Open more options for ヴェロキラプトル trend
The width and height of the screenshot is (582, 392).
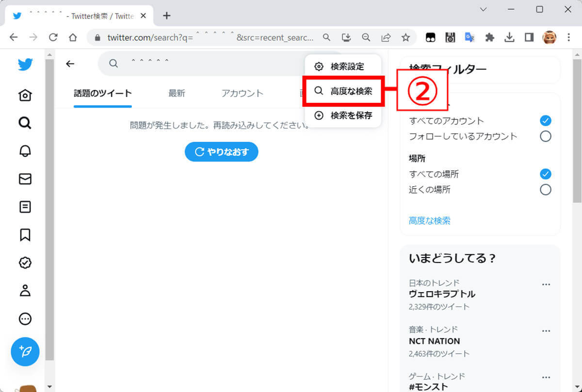pyautogui.click(x=546, y=284)
